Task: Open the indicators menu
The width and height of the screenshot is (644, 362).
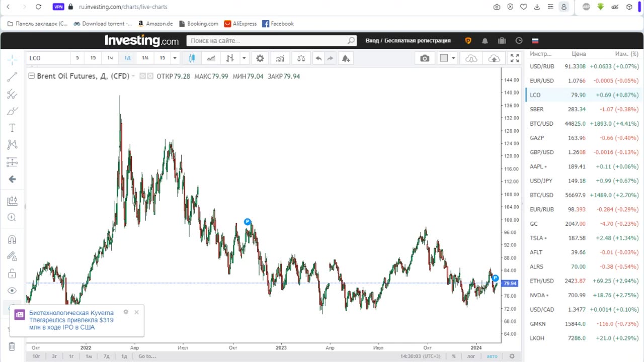Action: 280,58
